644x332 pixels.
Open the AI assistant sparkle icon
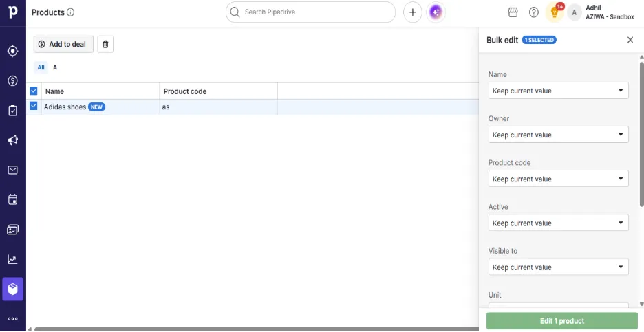click(x=436, y=12)
